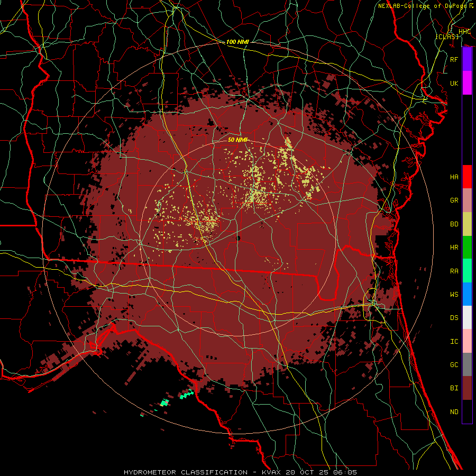Click the HHC product code text
Viewport: 476px width, 476px height.
coord(465,32)
